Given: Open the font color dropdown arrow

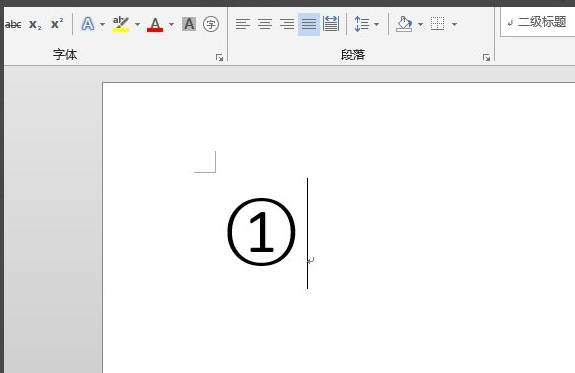Looking at the screenshot, I should coord(171,25).
